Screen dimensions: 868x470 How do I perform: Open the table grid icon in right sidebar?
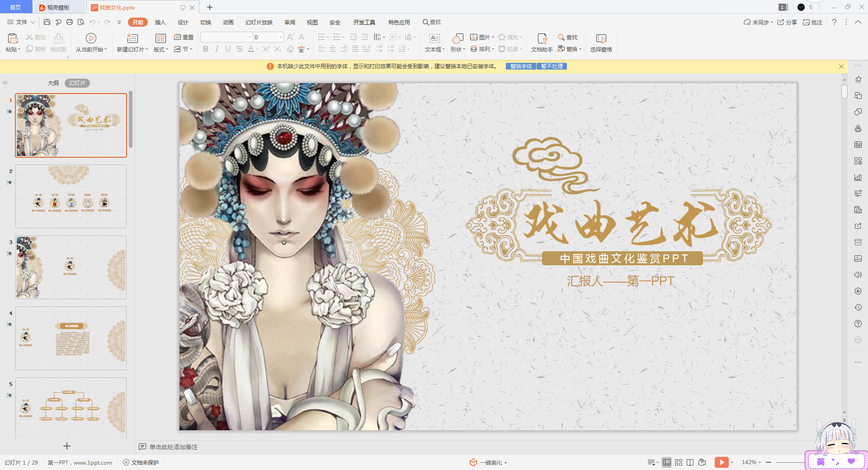tap(858, 145)
